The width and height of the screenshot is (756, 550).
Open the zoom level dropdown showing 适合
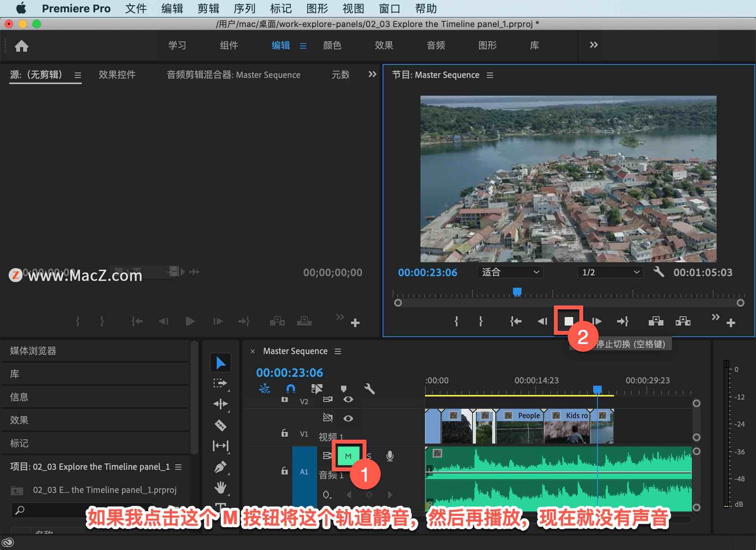pos(510,272)
